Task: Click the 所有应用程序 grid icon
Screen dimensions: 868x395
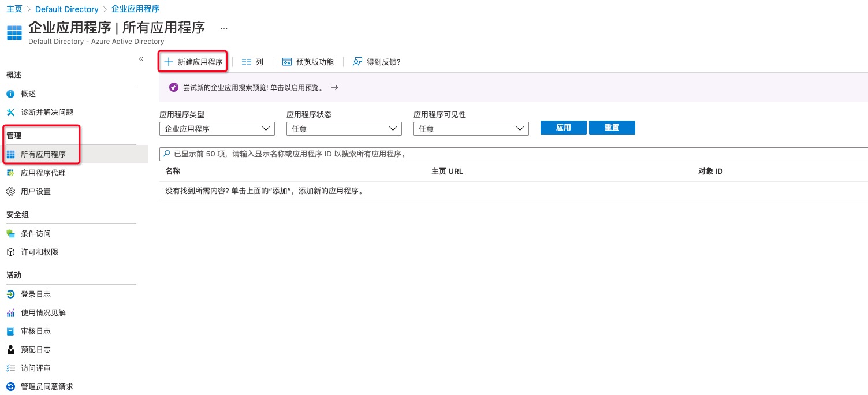Action: (x=10, y=154)
